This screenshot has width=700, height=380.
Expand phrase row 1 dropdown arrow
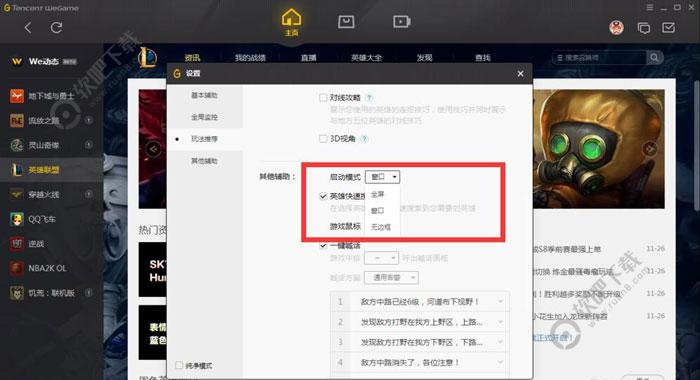500,302
